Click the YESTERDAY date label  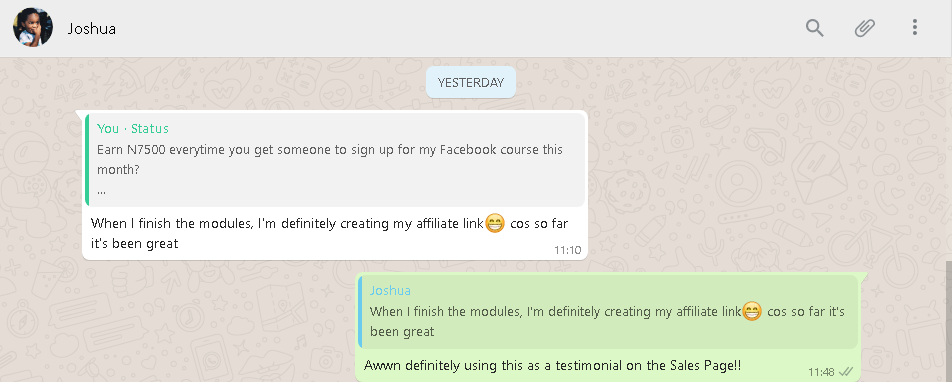click(x=471, y=83)
